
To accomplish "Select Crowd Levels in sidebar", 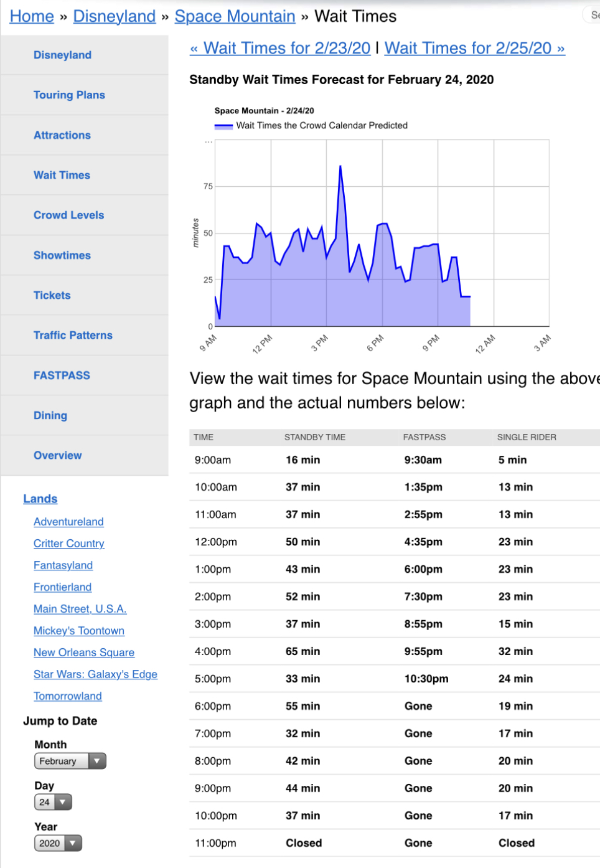I will point(68,215).
